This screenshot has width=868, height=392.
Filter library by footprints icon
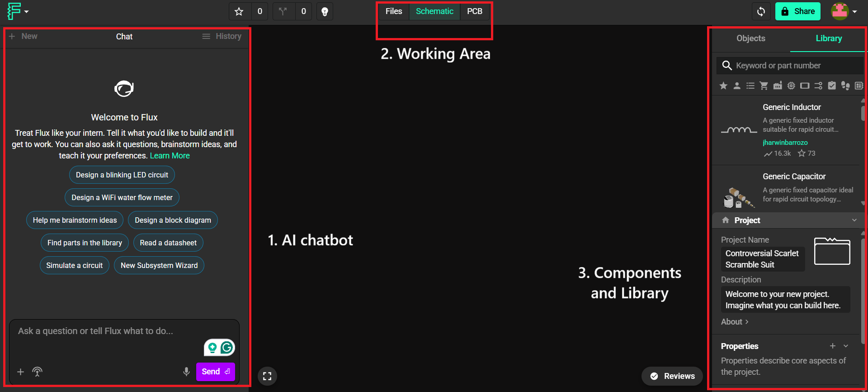pos(845,86)
